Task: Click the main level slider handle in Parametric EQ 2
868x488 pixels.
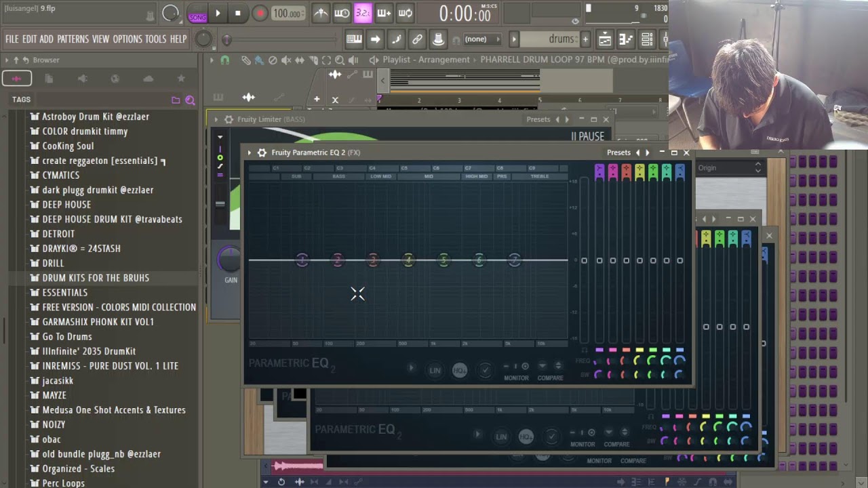Action: (584, 260)
